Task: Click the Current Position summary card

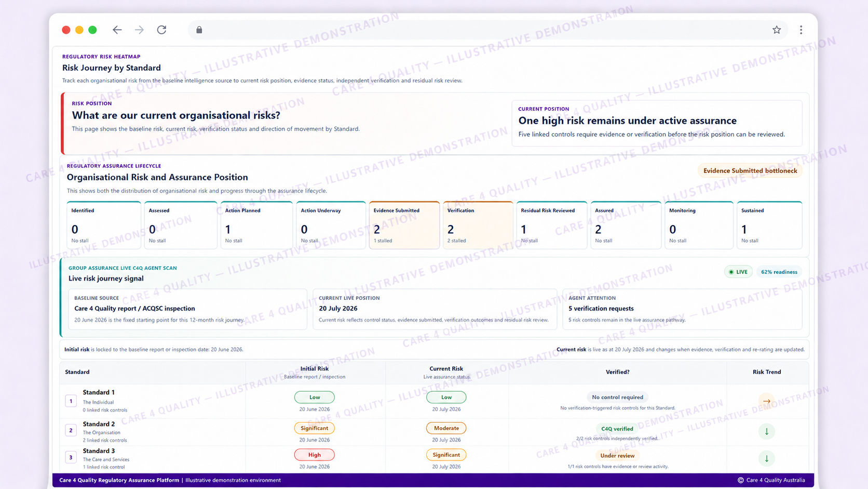Action: coord(657,123)
